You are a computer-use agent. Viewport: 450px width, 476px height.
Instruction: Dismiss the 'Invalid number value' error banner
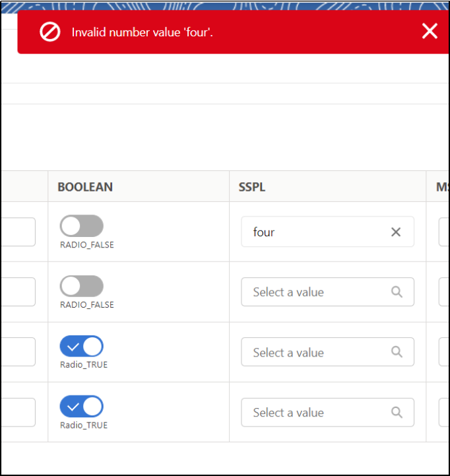coord(430,31)
